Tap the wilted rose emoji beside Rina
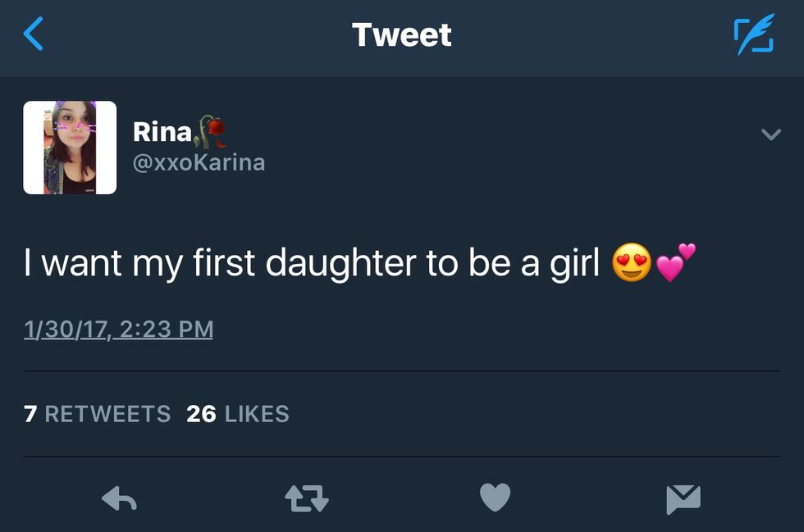Screen dimensions: 804x532 (x=212, y=131)
